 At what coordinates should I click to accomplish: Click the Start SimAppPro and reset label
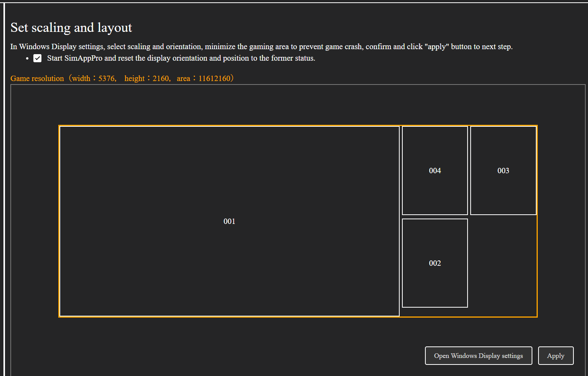pos(181,58)
